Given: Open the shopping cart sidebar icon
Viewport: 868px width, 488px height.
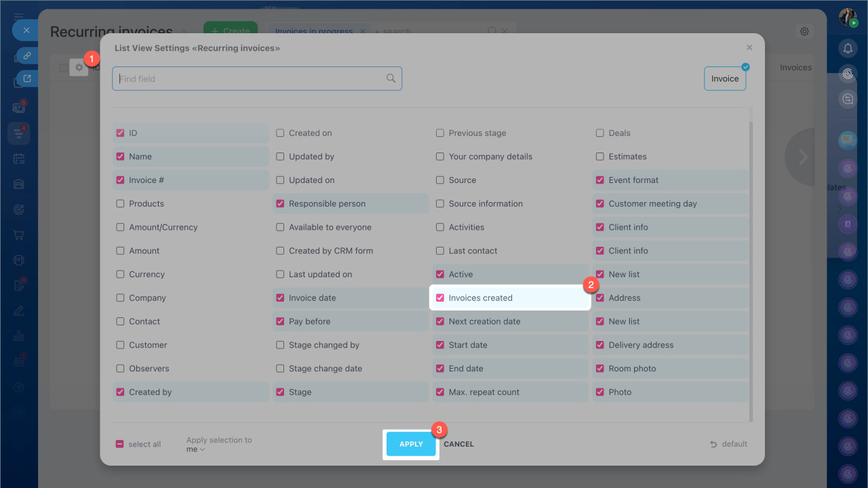Looking at the screenshot, I should tap(19, 235).
